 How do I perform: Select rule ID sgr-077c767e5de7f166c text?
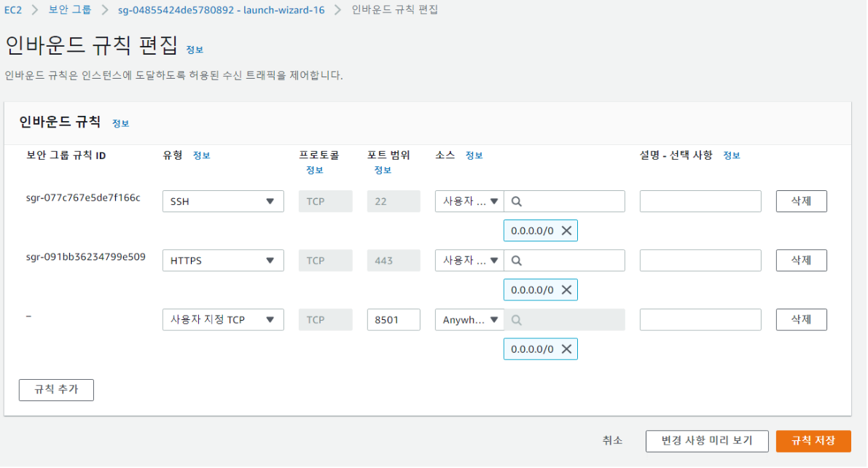83,198
